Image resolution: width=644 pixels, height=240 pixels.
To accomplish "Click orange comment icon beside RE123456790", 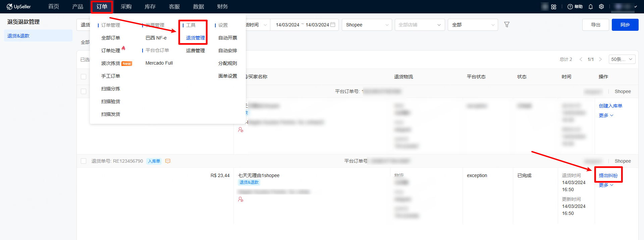I will tap(168, 161).
